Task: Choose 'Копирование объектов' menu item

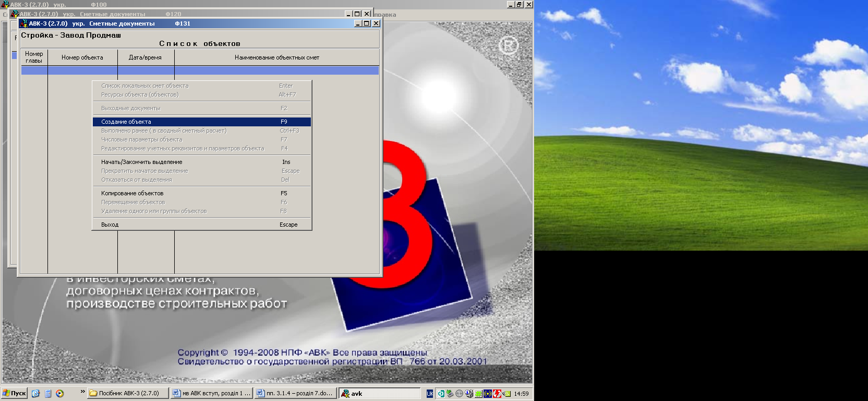Action: click(202, 193)
